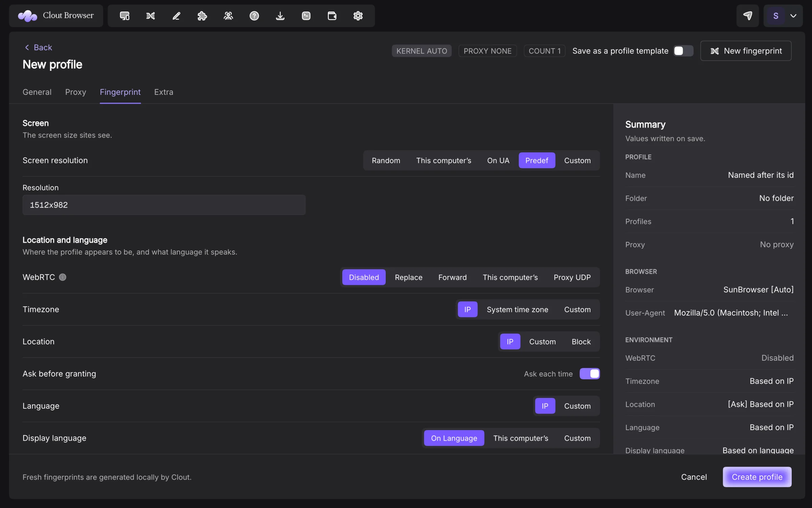Click the WebRTC info icon
The width and height of the screenshot is (812, 508).
[63, 277]
